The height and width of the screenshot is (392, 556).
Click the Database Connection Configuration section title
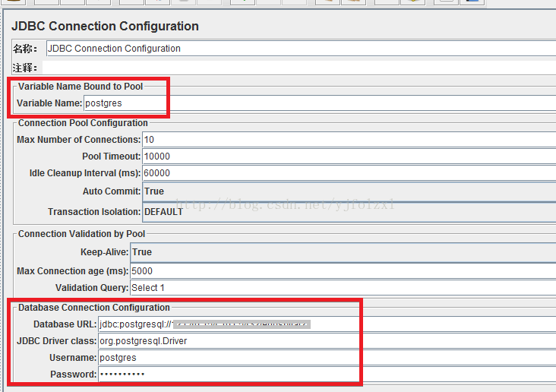(94, 307)
